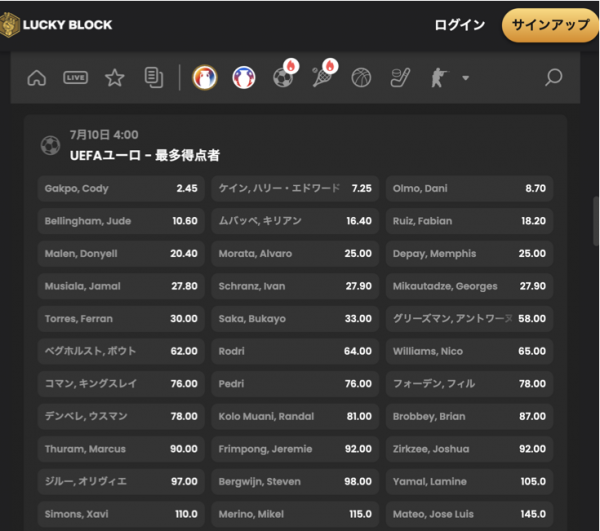The width and height of the screenshot is (600, 531).
Task: Pick Simons, Xavi at 110.0
Action: (121, 514)
